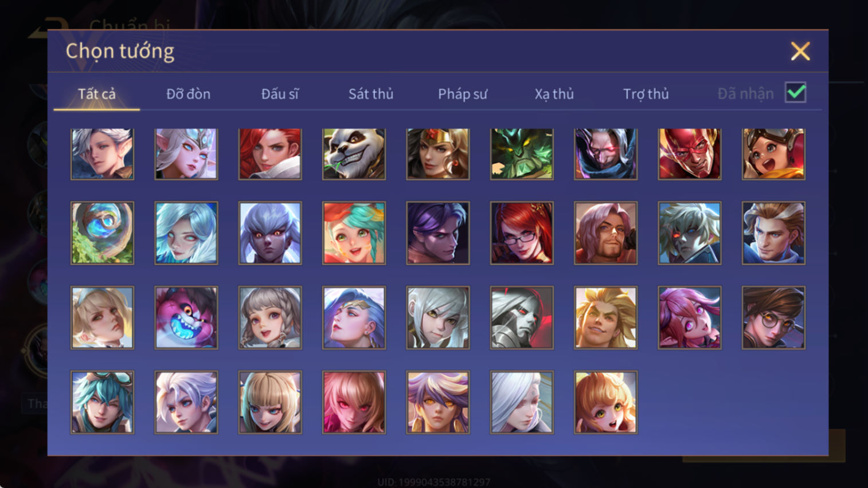
Task: Select the golden spiky-haired hero portrait
Action: [x=605, y=318]
